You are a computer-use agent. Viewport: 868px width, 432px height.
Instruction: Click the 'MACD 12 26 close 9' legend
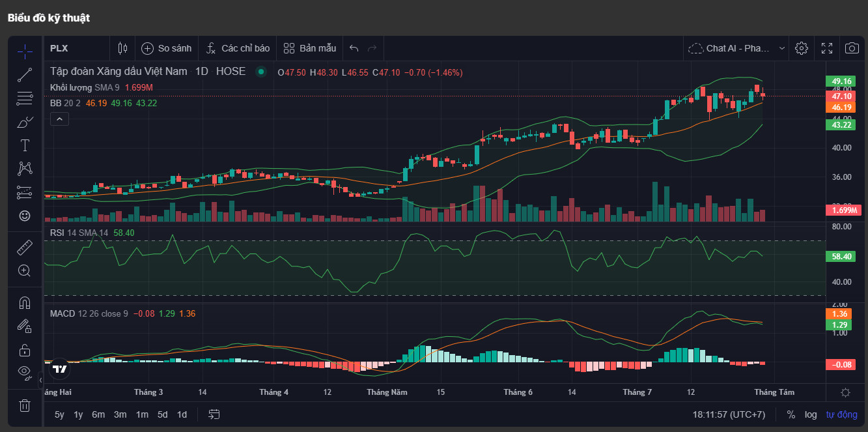click(89, 313)
